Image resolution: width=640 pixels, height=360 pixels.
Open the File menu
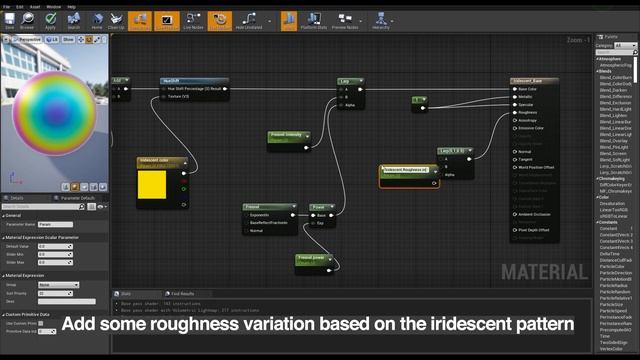click(6, 7)
